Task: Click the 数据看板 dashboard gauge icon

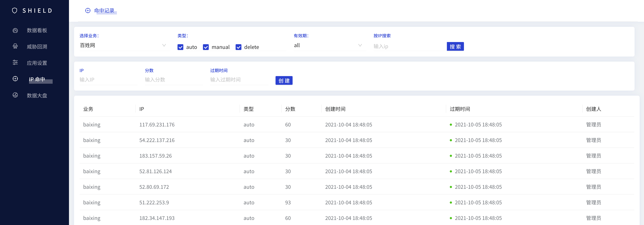Action: 15,30
